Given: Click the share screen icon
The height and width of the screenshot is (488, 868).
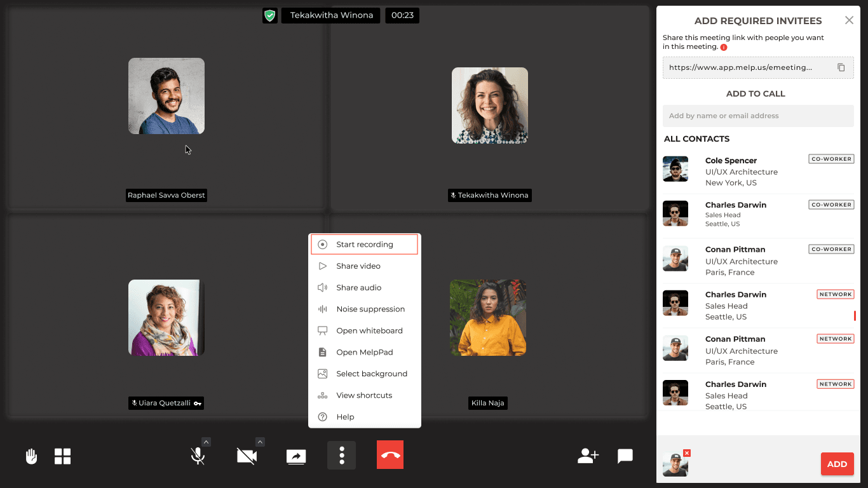Looking at the screenshot, I should pos(296,456).
